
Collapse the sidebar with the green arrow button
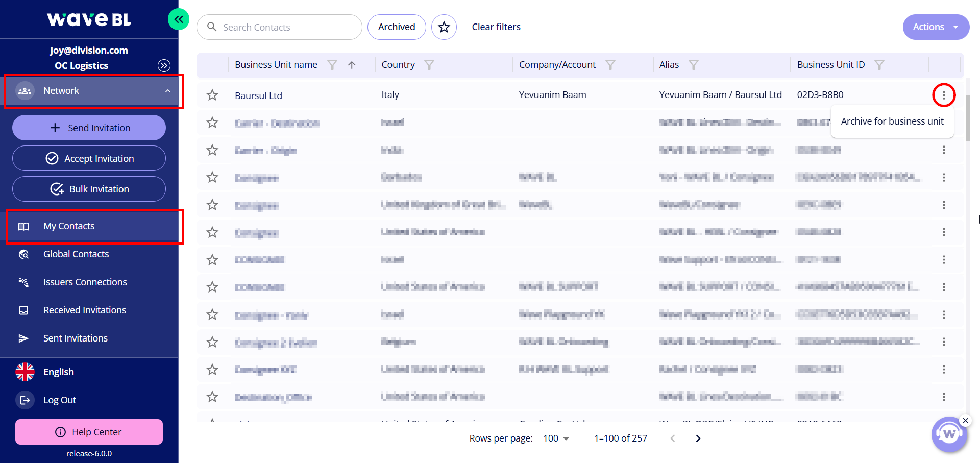coord(179,19)
